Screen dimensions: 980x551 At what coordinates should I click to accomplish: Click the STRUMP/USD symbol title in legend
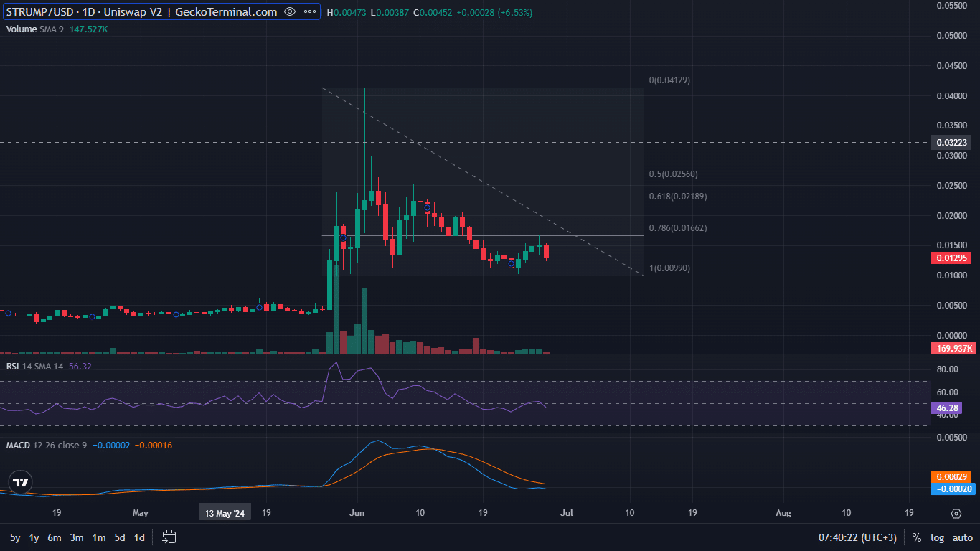coord(141,12)
